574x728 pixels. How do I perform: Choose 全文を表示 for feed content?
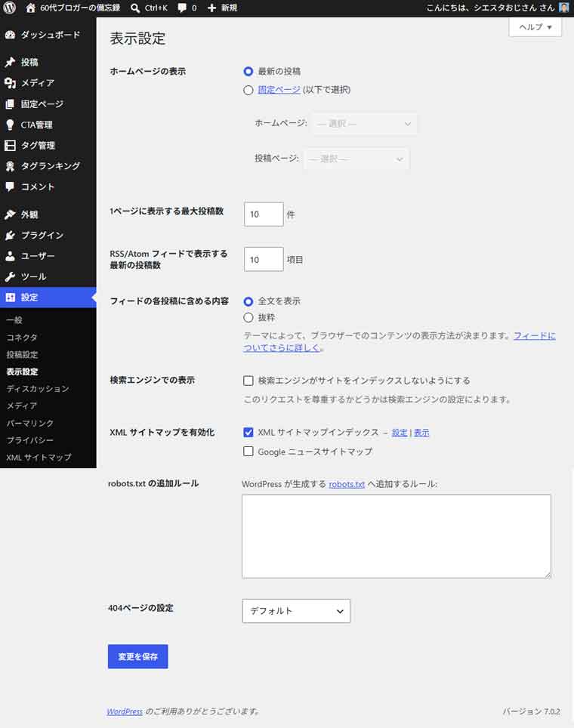[248, 301]
